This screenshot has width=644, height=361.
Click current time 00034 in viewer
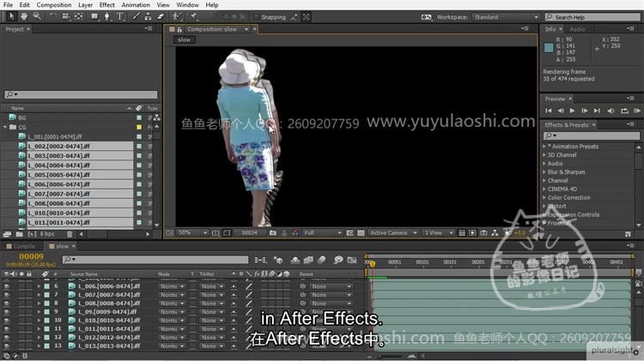(249, 233)
